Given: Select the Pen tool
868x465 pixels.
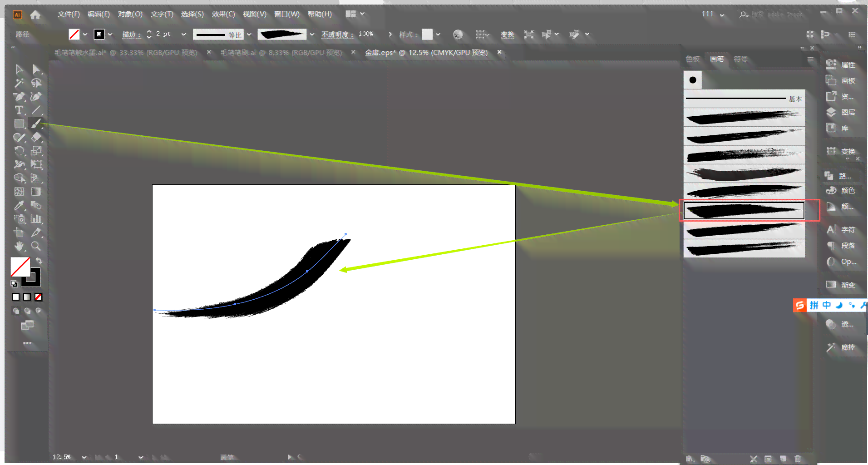Looking at the screenshot, I should pos(19,96).
